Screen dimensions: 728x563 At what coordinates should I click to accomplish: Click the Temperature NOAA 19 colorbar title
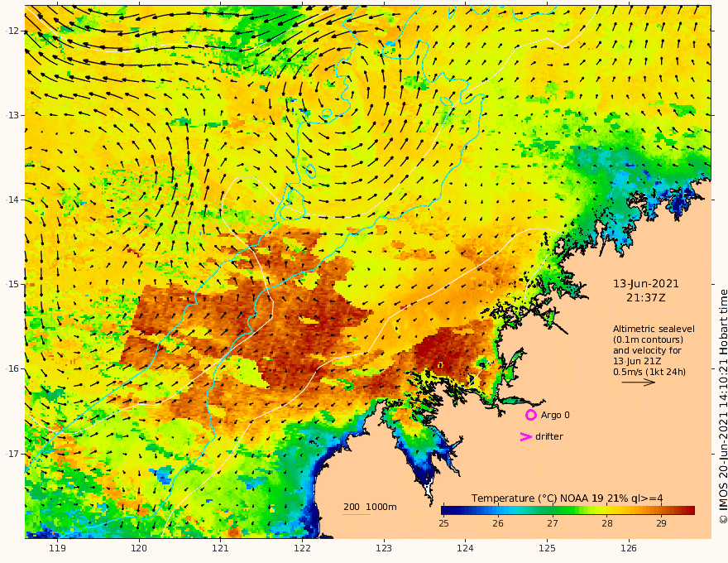click(x=567, y=498)
